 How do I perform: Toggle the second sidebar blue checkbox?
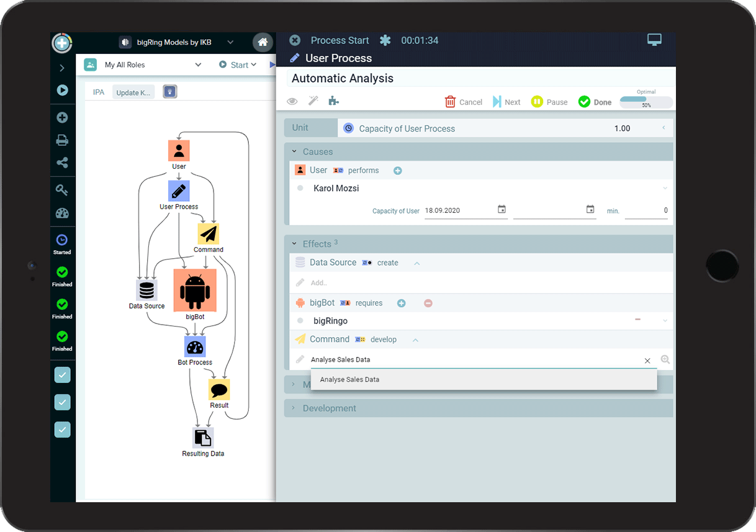pos(62,402)
